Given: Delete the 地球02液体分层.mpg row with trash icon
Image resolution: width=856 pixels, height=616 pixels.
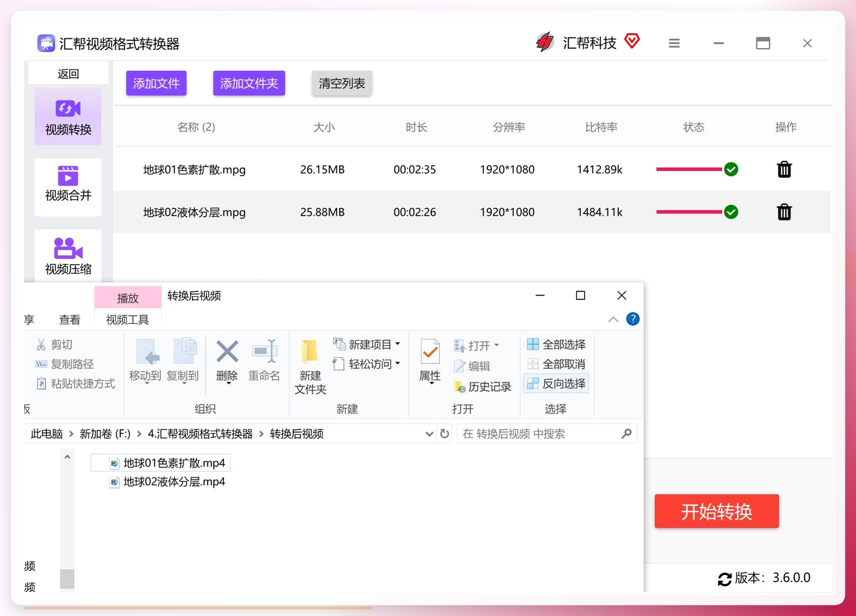Looking at the screenshot, I should click(x=784, y=212).
